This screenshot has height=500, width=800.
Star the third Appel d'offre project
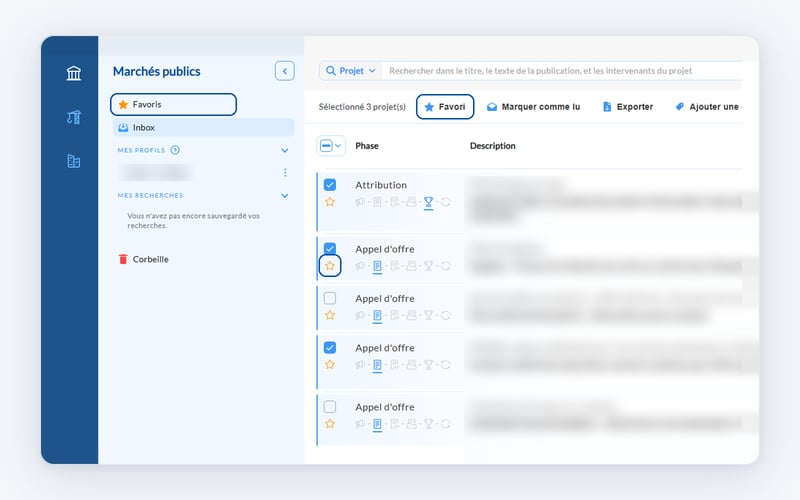tap(330, 365)
